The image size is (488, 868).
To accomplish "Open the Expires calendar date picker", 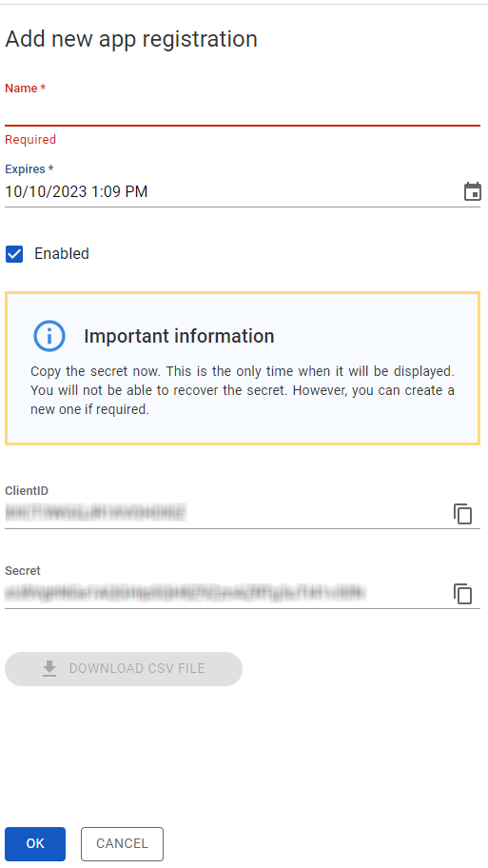I will [472, 191].
